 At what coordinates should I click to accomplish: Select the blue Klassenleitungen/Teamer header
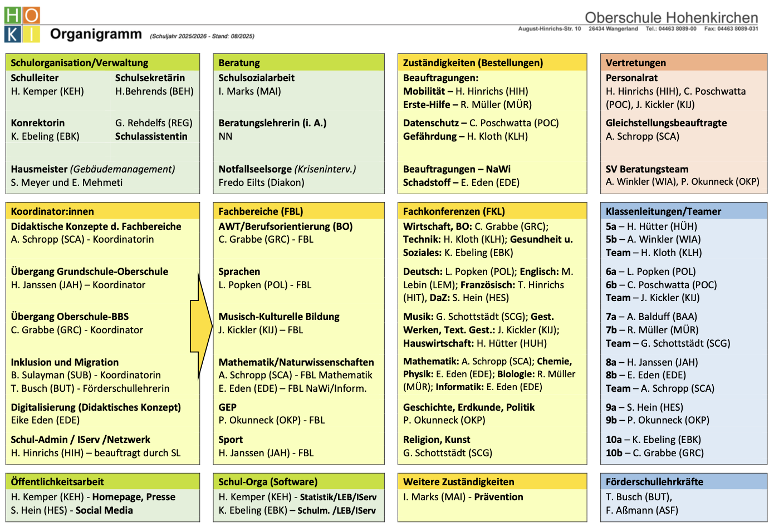(663, 211)
